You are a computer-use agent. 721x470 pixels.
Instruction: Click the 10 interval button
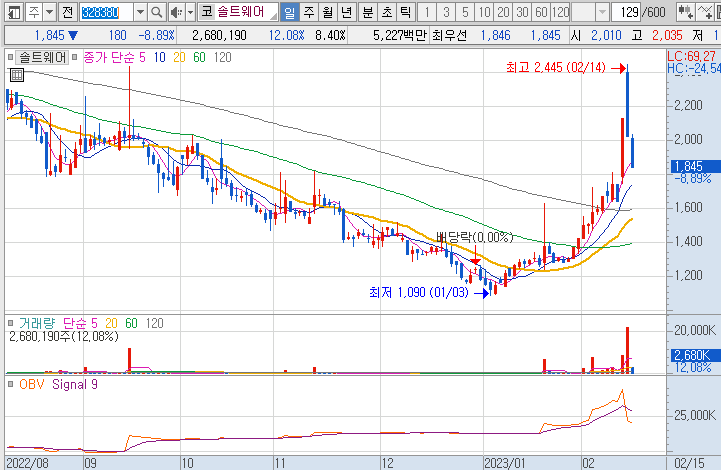click(485, 12)
